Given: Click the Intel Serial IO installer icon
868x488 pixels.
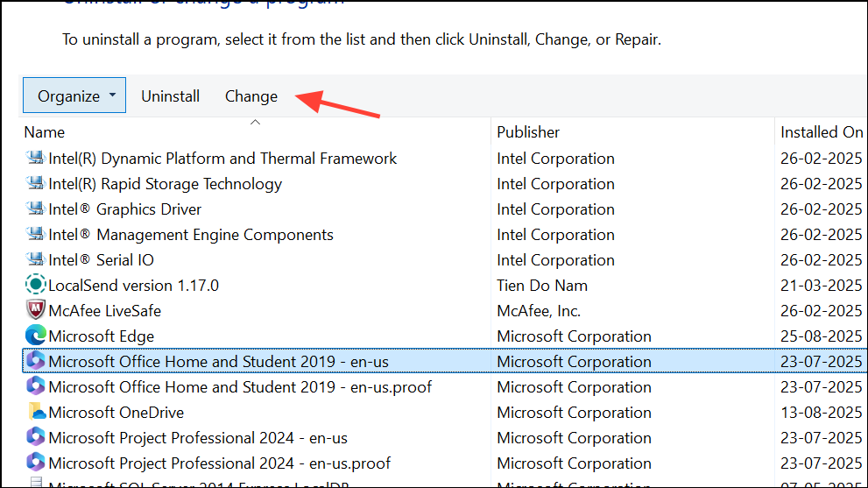Looking at the screenshot, I should click(36, 260).
